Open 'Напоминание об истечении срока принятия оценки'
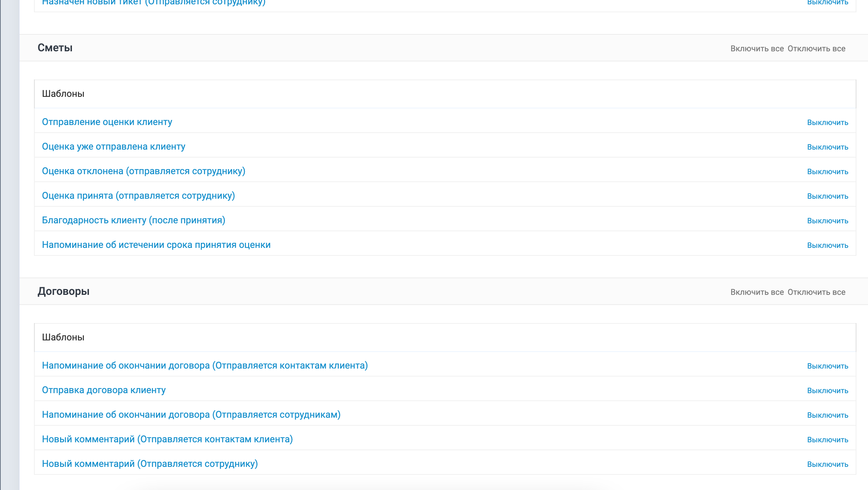Image resolution: width=868 pixels, height=490 pixels. (156, 245)
